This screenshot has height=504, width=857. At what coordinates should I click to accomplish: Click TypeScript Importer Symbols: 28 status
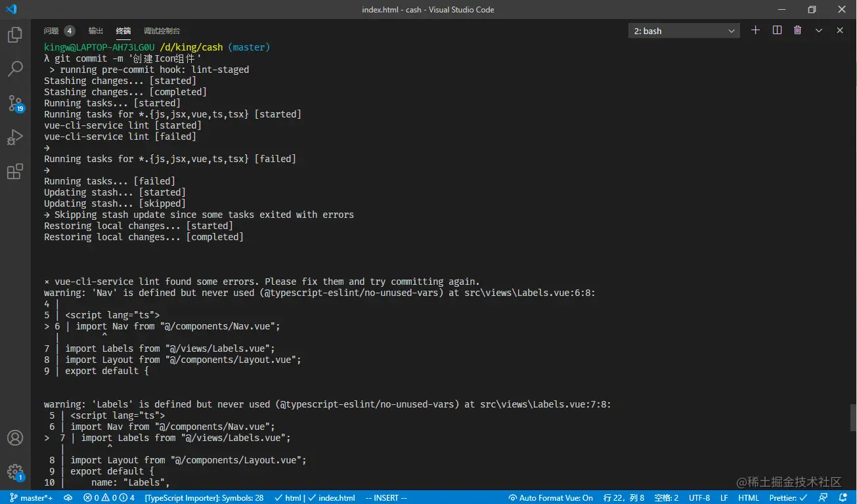pyautogui.click(x=204, y=498)
